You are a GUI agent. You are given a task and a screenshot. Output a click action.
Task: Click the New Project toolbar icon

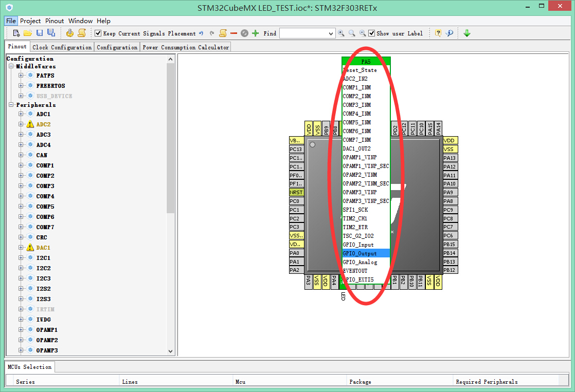coord(16,33)
